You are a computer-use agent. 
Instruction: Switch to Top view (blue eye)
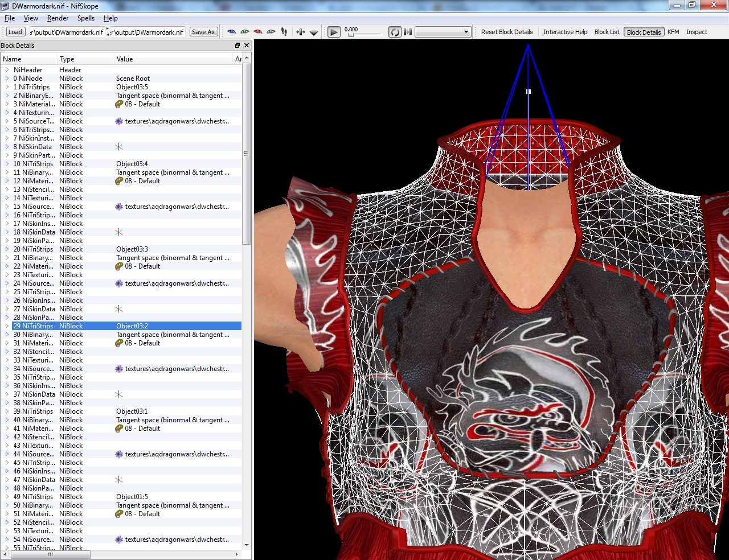(231, 32)
